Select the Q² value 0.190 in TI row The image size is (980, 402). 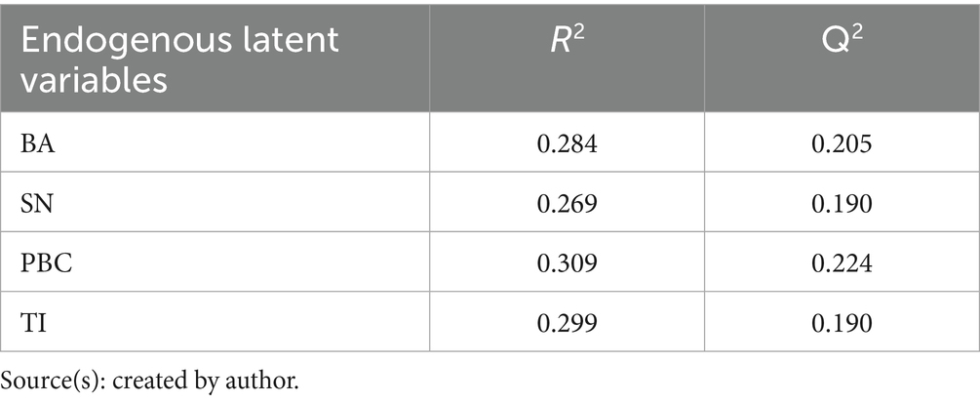tap(842, 323)
